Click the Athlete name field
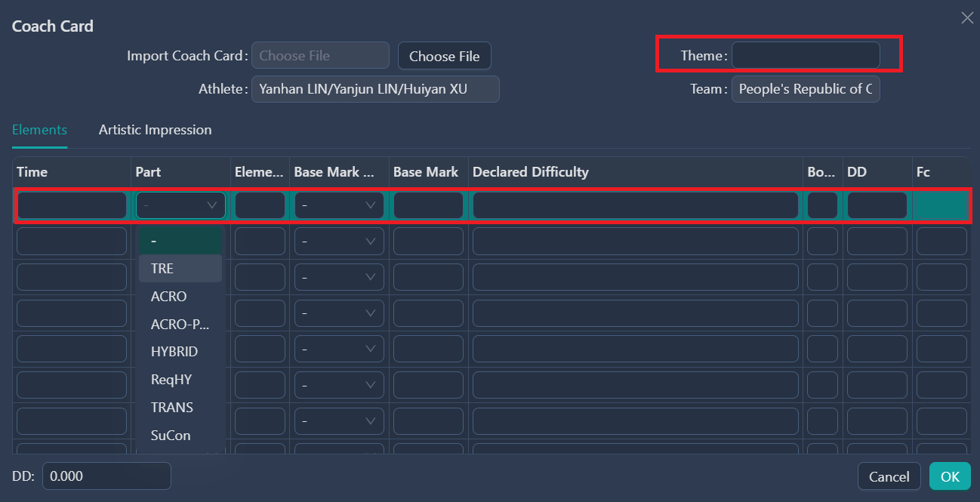980x502 pixels. (375, 89)
